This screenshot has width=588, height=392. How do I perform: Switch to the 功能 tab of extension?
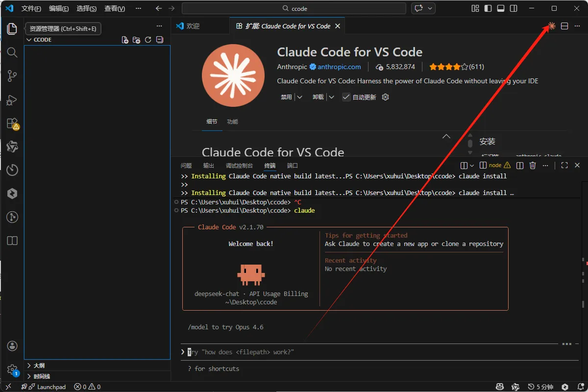click(232, 122)
